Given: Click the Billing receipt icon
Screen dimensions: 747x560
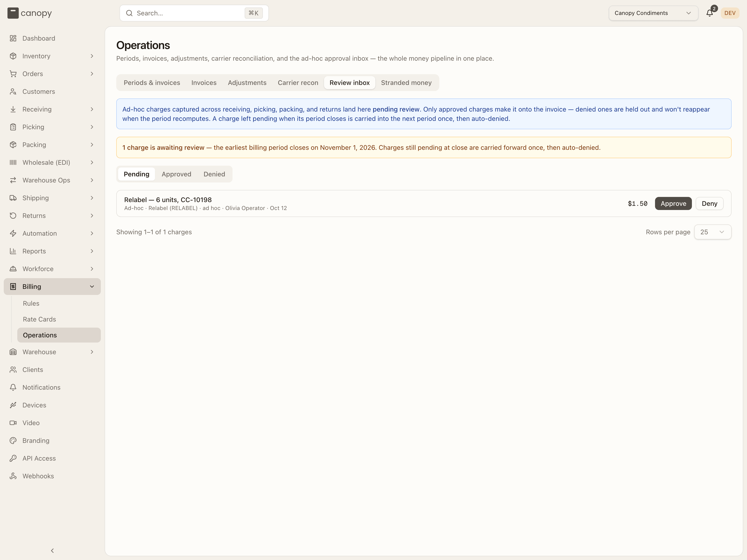Looking at the screenshot, I should click(x=13, y=287).
